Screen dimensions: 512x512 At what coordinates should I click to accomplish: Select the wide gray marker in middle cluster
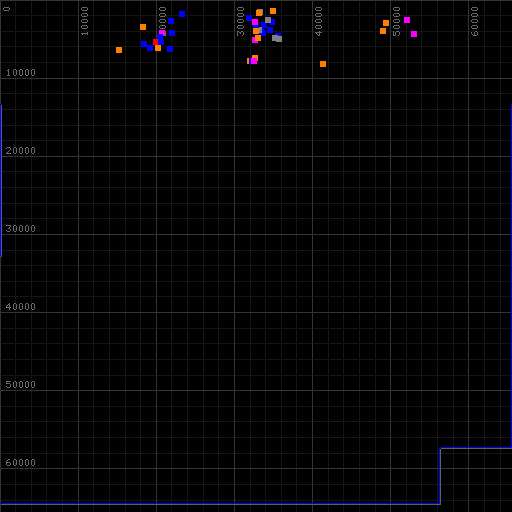277,38
